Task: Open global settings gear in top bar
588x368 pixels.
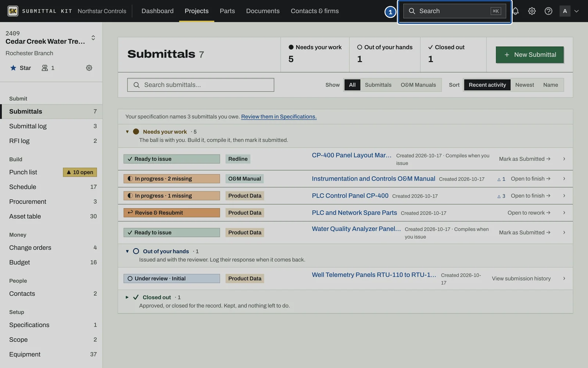Action: pos(532,11)
